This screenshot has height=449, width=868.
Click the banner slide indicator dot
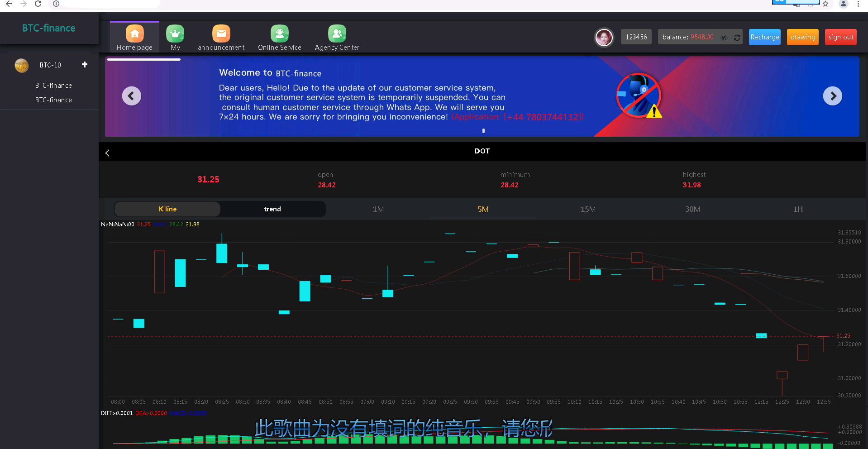(x=483, y=131)
